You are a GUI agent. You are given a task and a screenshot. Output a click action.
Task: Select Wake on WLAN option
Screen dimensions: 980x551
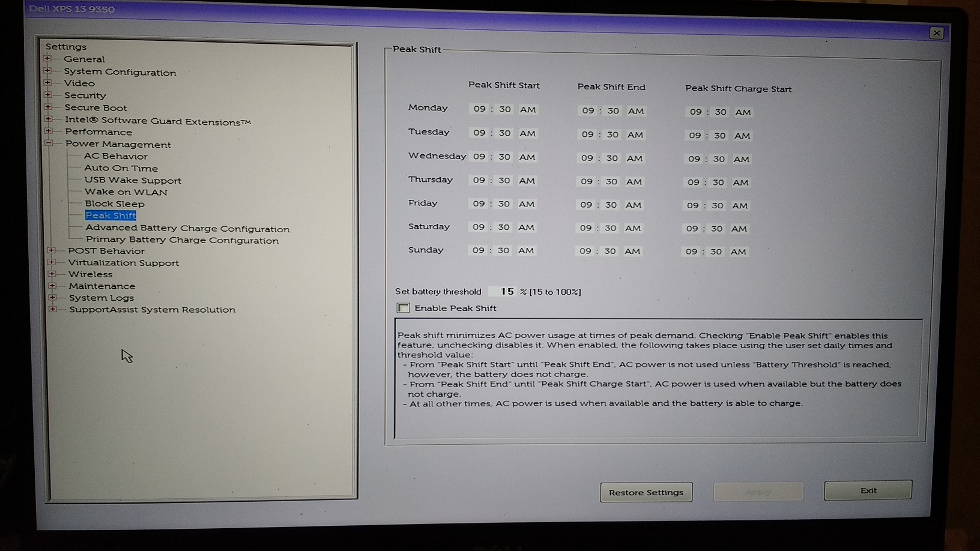(x=126, y=192)
